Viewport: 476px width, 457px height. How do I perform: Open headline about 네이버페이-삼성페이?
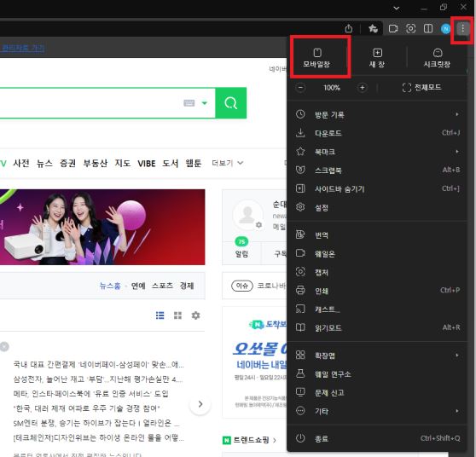(x=98, y=364)
